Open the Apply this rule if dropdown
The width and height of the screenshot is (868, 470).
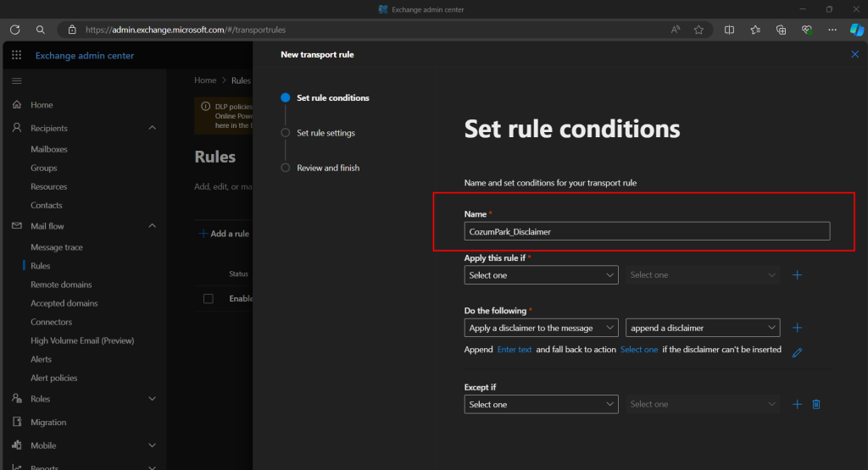tap(541, 275)
